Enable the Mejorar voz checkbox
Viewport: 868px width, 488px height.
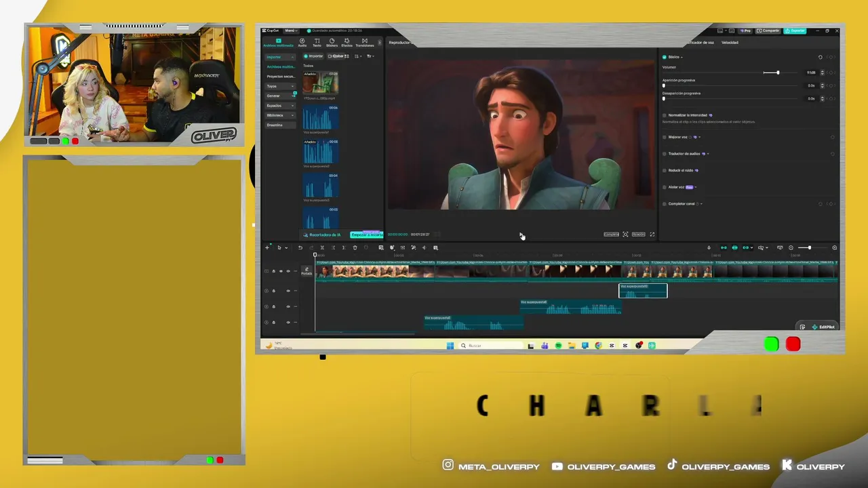pyautogui.click(x=664, y=137)
